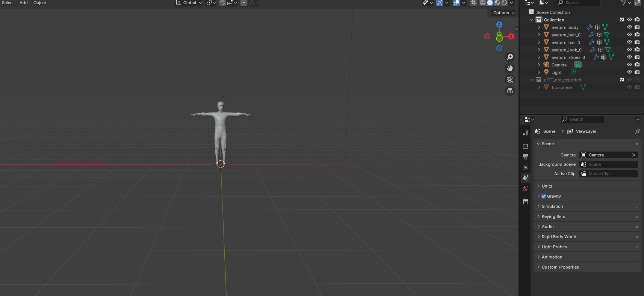Disable Collection's exclude-from-view-layer checkbox
Viewport: 644px width, 296px height.
tap(622, 20)
